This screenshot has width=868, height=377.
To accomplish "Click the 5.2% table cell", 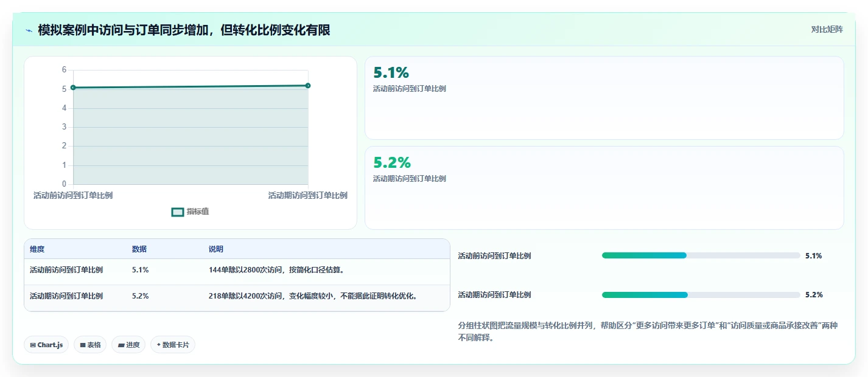I will [x=141, y=296].
